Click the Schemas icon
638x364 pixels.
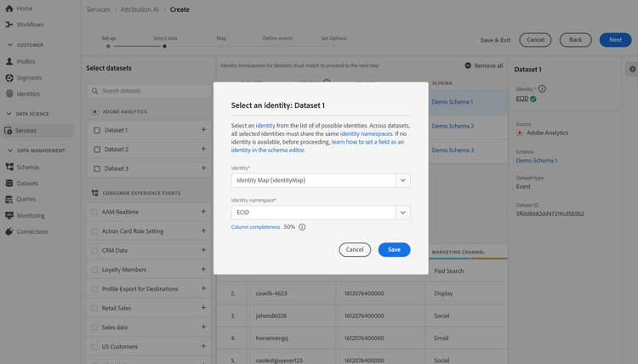(x=9, y=167)
